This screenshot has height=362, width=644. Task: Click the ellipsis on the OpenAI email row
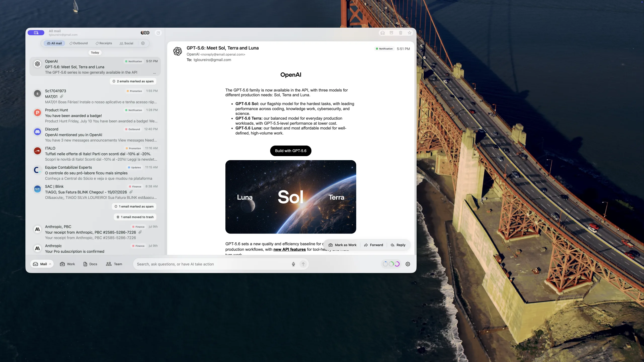coord(154,73)
